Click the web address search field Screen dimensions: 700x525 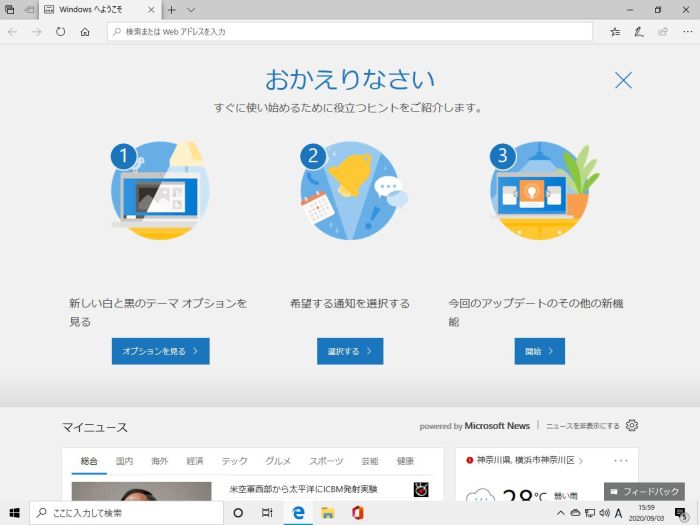point(350,32)
